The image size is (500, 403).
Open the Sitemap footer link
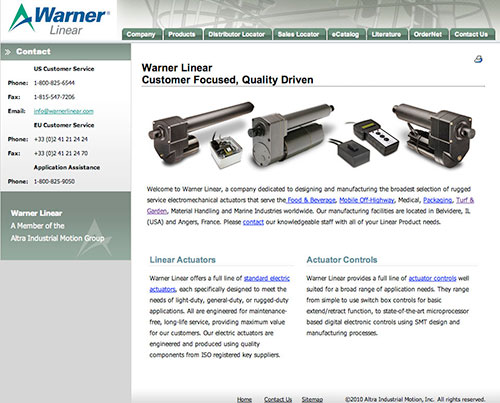coord(312,399)
